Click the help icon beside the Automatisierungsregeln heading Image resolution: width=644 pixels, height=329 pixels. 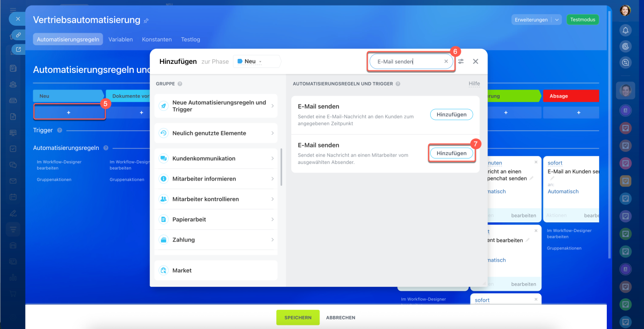(106, 148)
